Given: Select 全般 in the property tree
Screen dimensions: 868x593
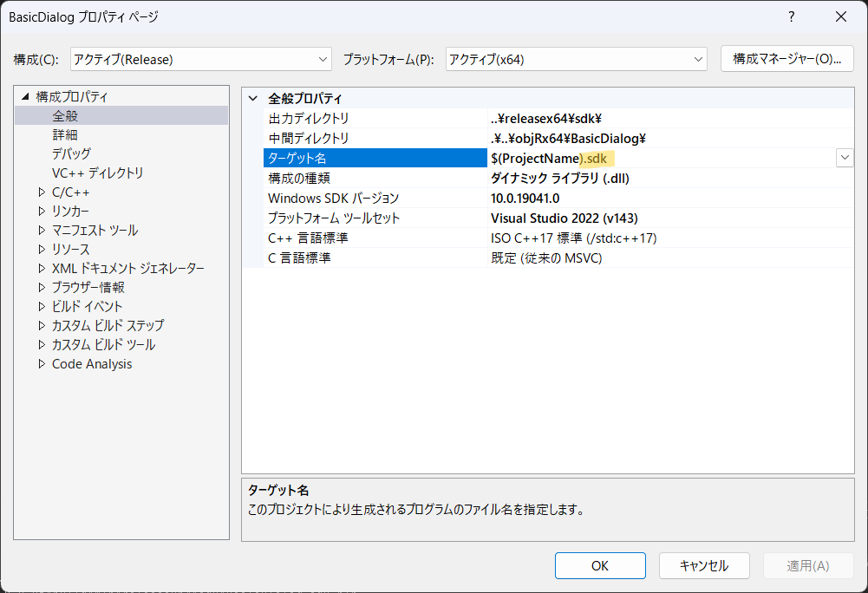Looking at the screenshot, I should tap(65, 116).
